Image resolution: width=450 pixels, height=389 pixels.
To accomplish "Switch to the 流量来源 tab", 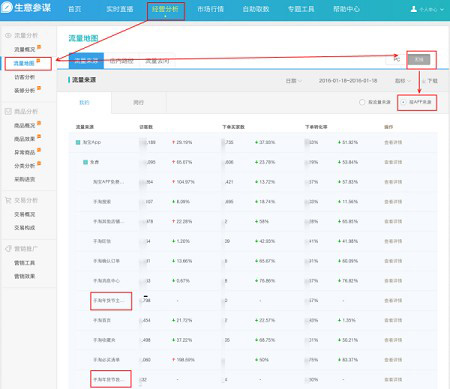I will (86, 61).
